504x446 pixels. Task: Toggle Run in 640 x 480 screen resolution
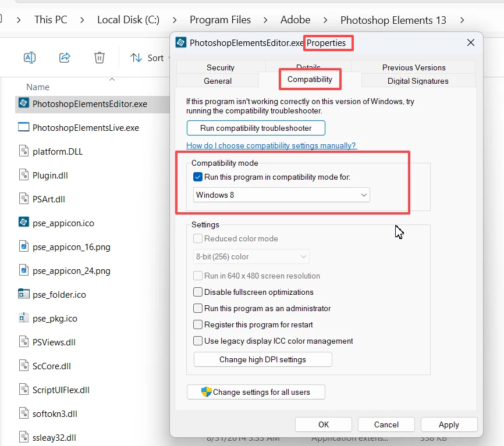[x=198, y=276]
